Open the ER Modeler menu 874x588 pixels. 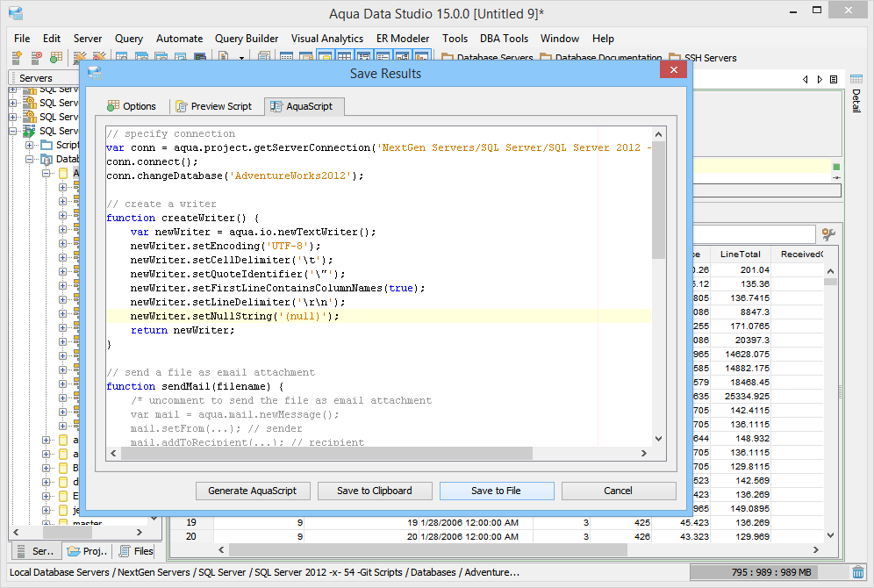(x=403, y=39)
